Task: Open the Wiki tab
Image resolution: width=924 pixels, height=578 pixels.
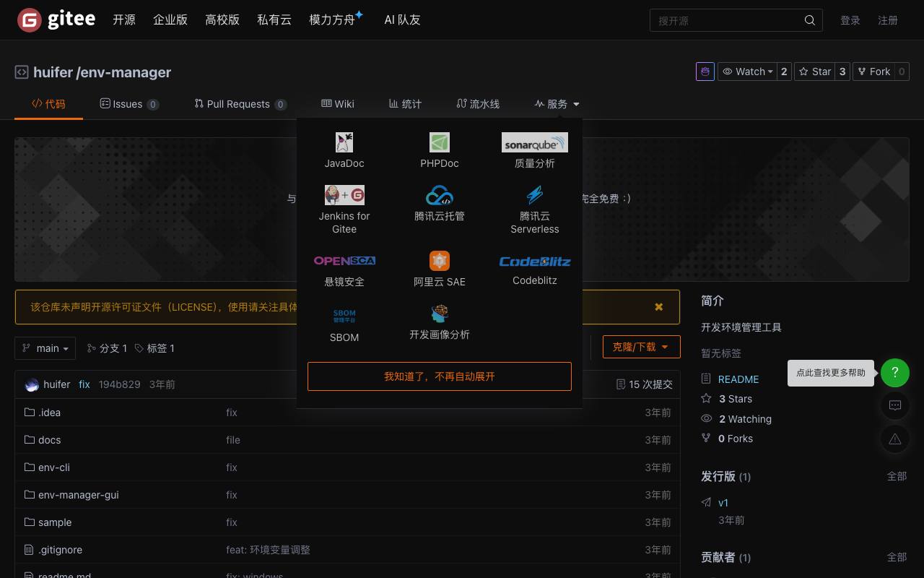Action: click(338, 104)
